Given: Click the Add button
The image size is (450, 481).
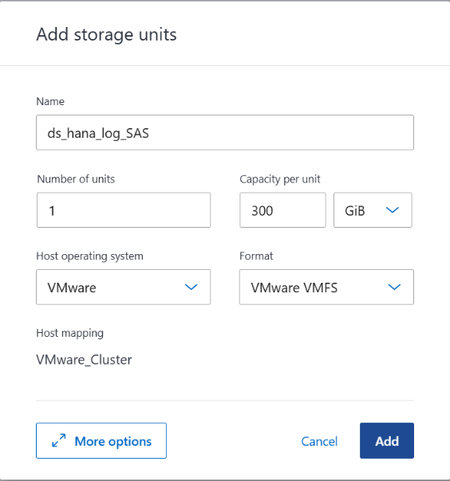Looking at the screenshot, I should pos(387,441).
